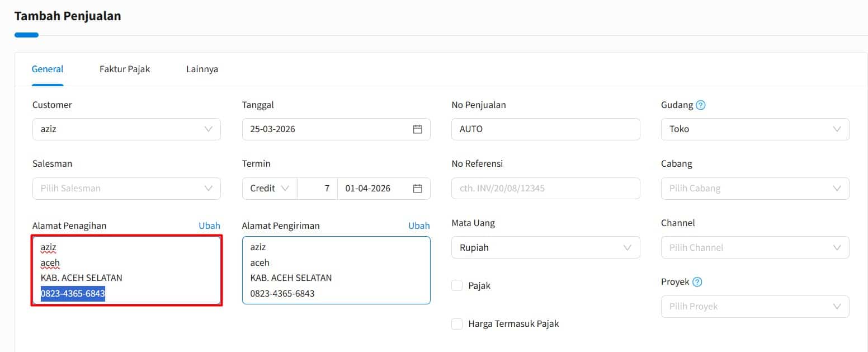
Task: Click Ubah link for Alamat Penagihan
Action: (209, 226)
